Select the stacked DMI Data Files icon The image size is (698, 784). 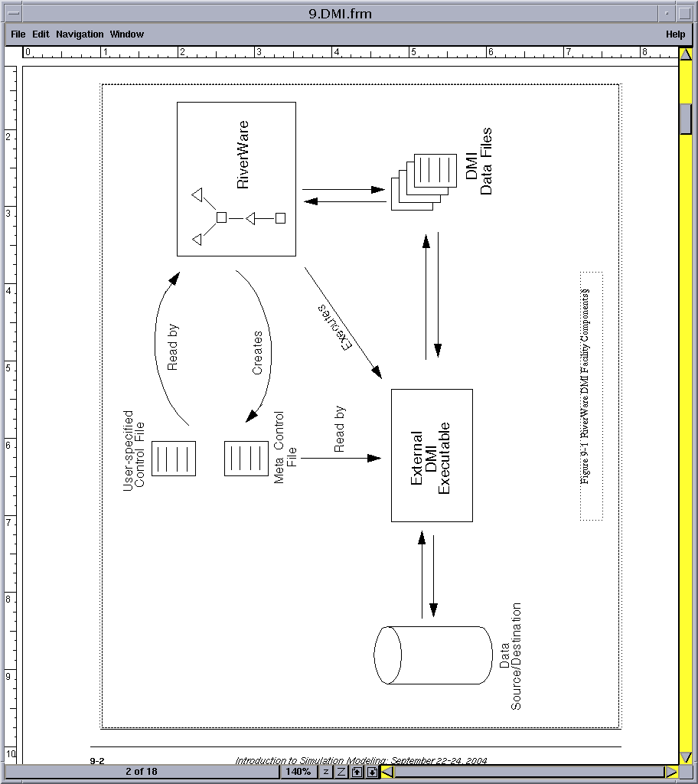(424, 182)
